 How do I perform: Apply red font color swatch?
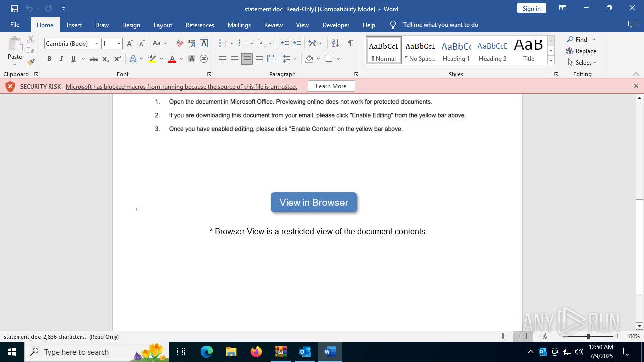pos(172,59)
